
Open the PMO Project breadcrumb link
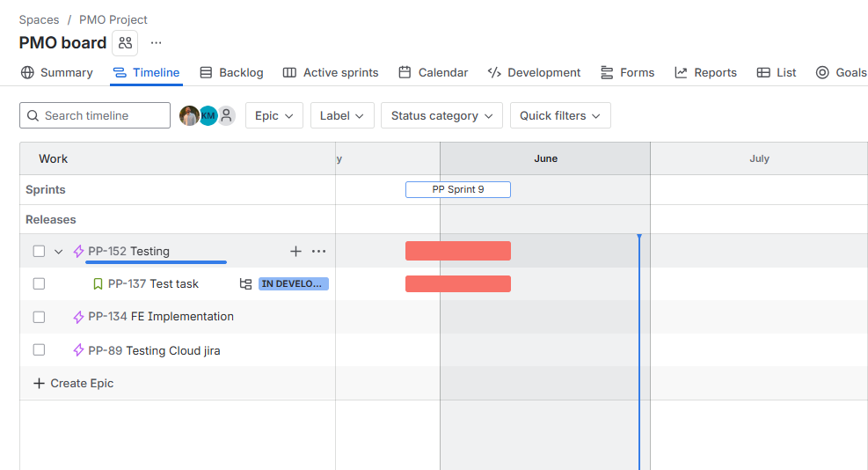point(113,20)
